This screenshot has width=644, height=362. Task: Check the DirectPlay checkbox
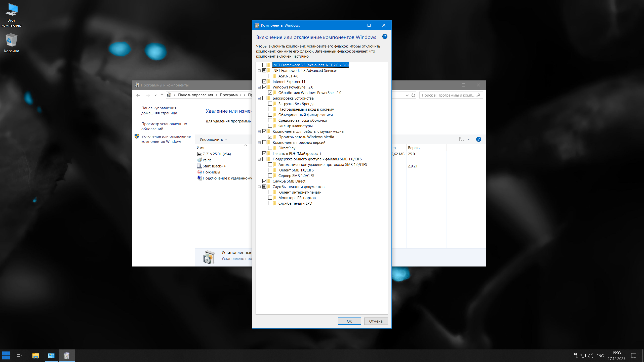270,148
